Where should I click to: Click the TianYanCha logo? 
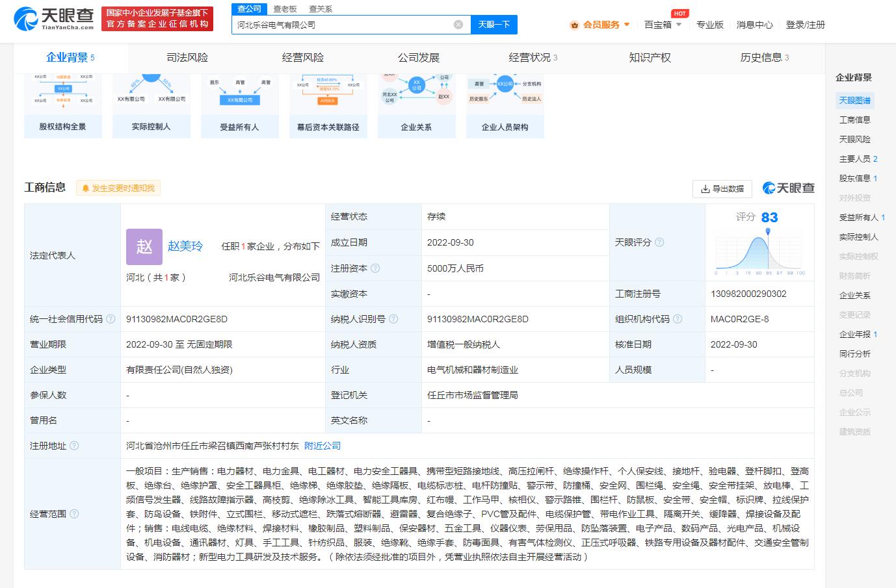click(54, 18)
